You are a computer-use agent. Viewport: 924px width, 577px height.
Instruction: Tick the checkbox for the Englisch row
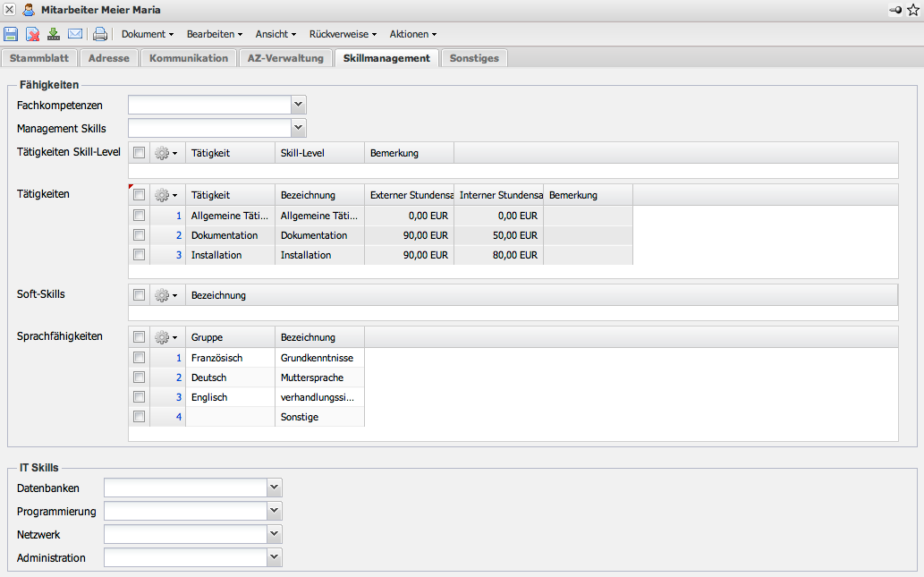[x=139, y=397]
